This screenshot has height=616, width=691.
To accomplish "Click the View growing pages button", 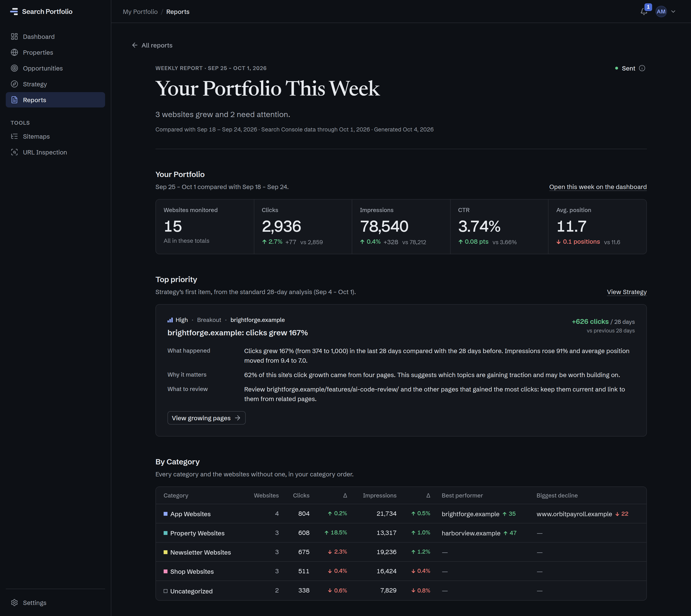I will click(206, 418).
